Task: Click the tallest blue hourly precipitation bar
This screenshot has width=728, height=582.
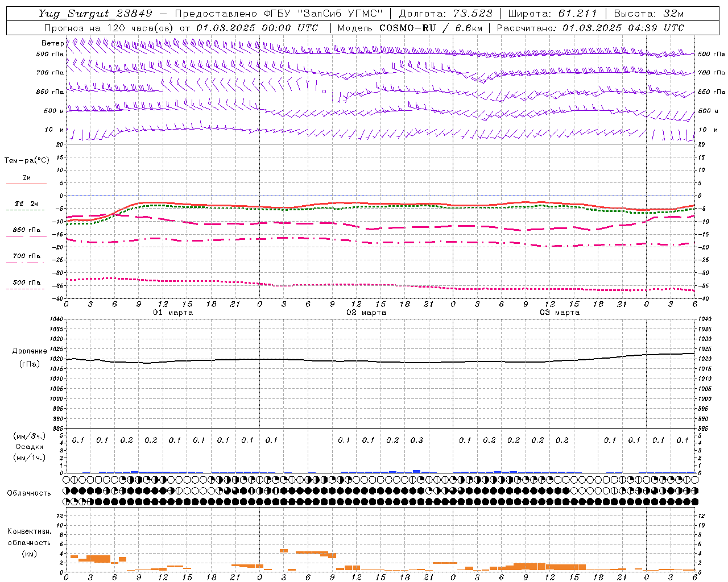Action: point(416,471)
